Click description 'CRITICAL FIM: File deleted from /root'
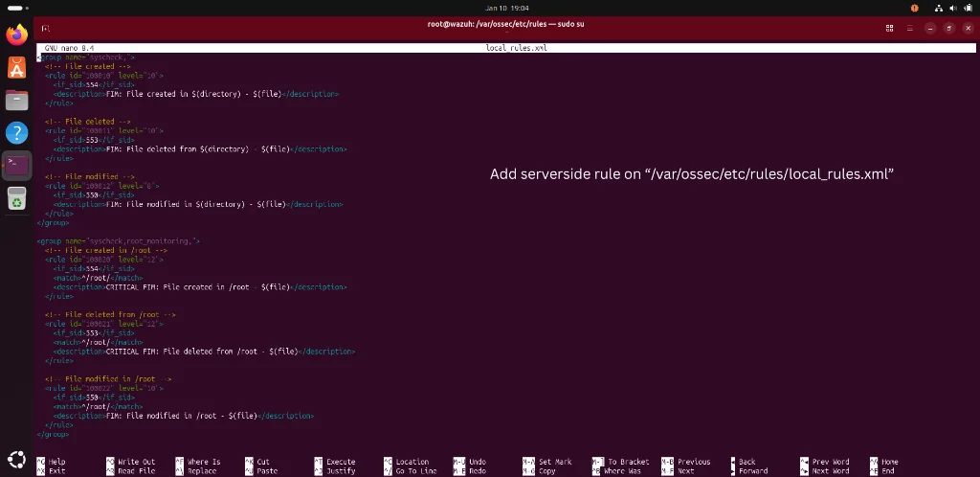 204,352
